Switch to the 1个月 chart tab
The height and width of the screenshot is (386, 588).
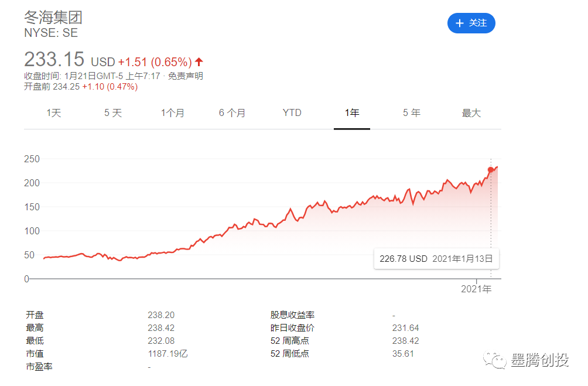[173, 113]
